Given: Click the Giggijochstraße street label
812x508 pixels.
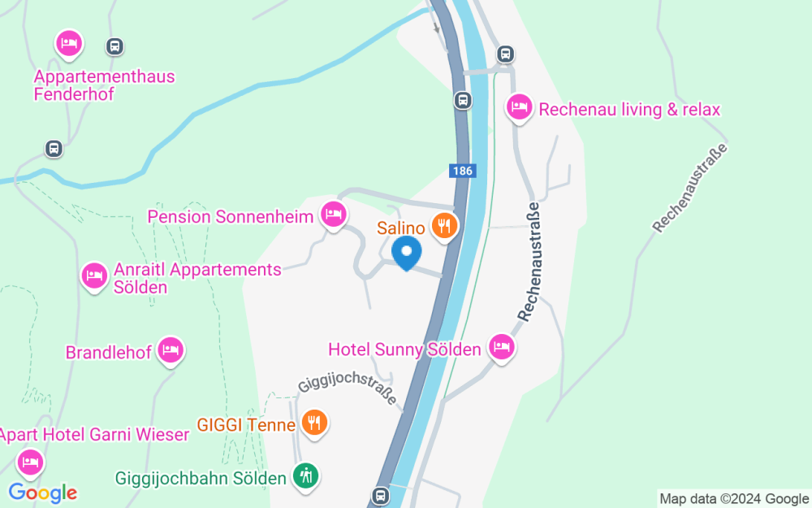Looking at the screenshot, I should click(347, 388).
